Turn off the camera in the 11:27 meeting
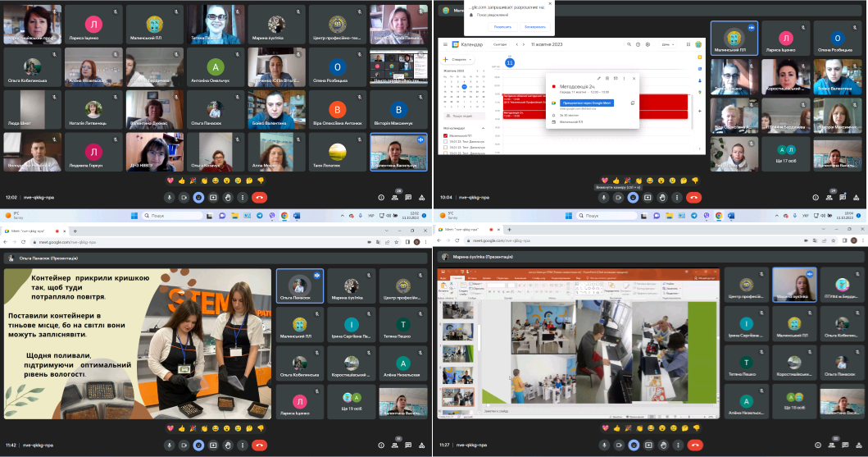This screenshot has width=868, height=457. (618, 444)
